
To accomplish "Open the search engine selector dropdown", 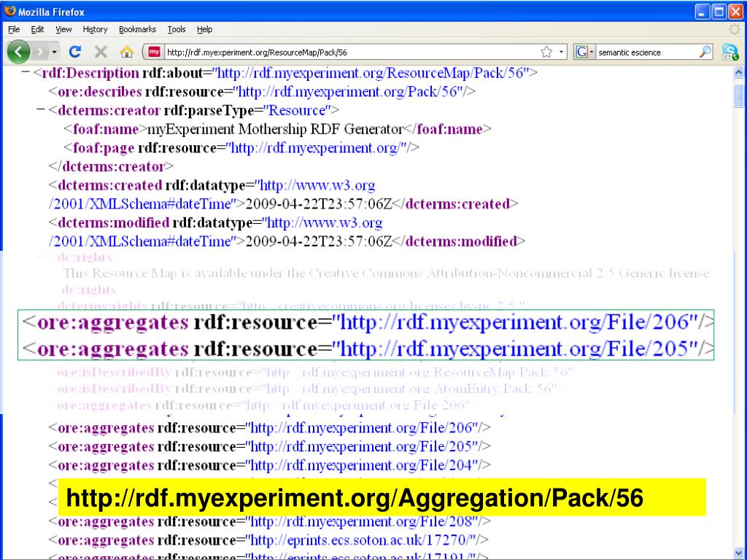I will coord(584,52).
